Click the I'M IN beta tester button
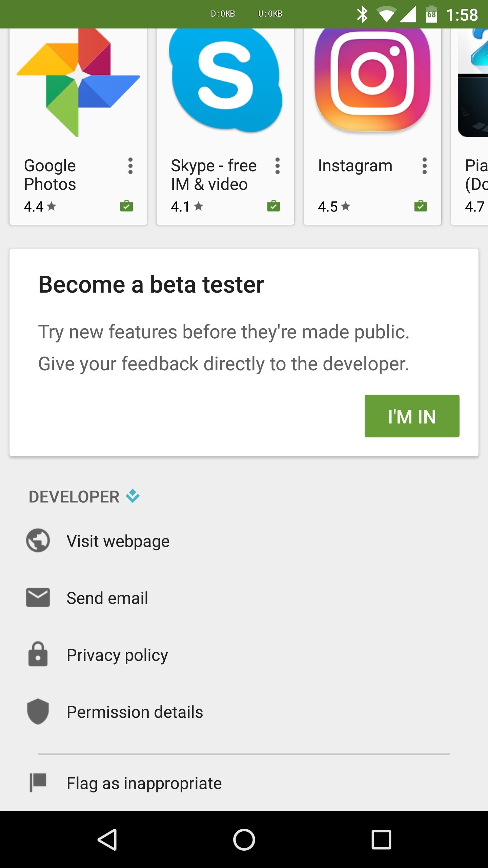Screen dimensions: 488x868 (x=412, y=416)
